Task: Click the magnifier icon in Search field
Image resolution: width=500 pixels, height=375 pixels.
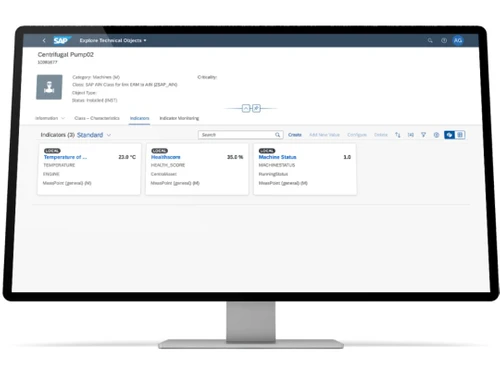Action: click(x=277, y=135)
